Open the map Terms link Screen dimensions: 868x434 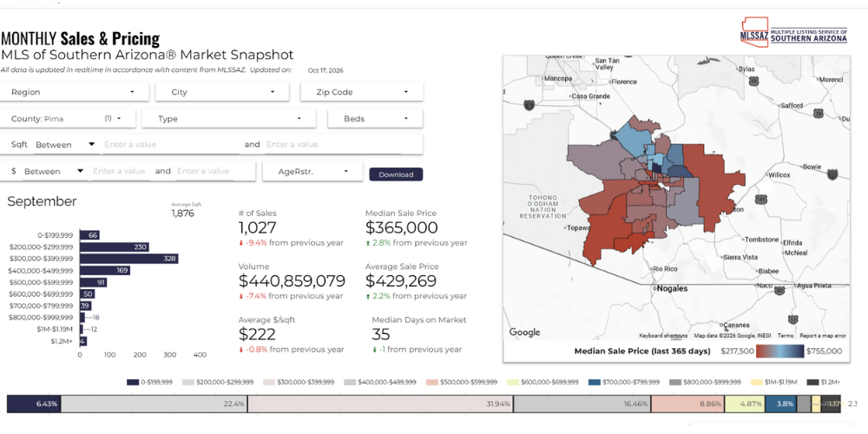[785, 335]
